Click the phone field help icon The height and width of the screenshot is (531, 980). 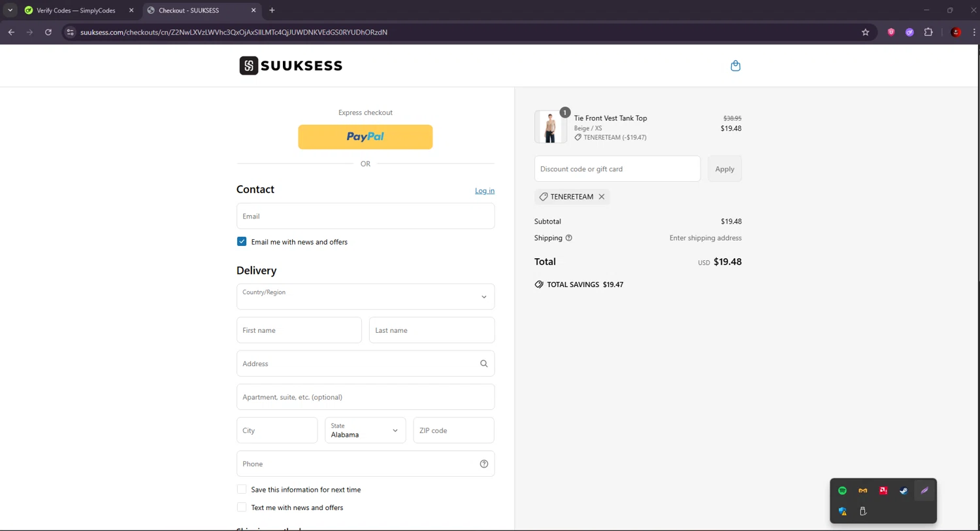pos(484,464)
